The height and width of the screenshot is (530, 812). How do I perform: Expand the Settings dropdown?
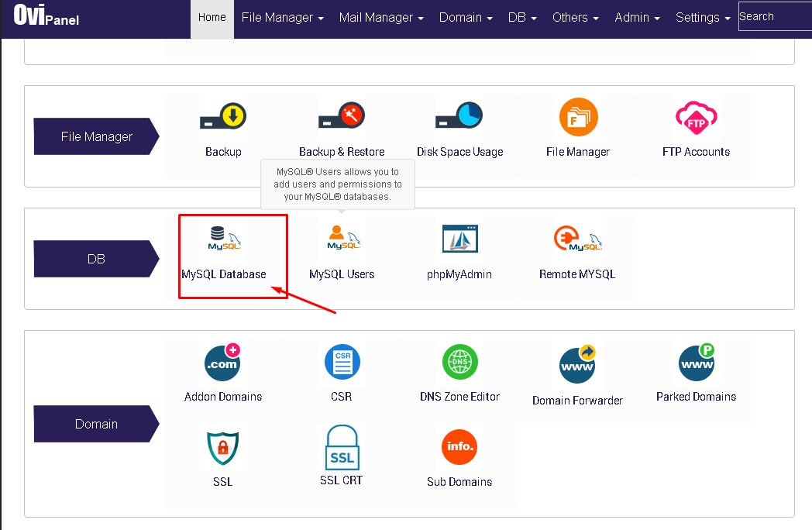tap(702, 16)
